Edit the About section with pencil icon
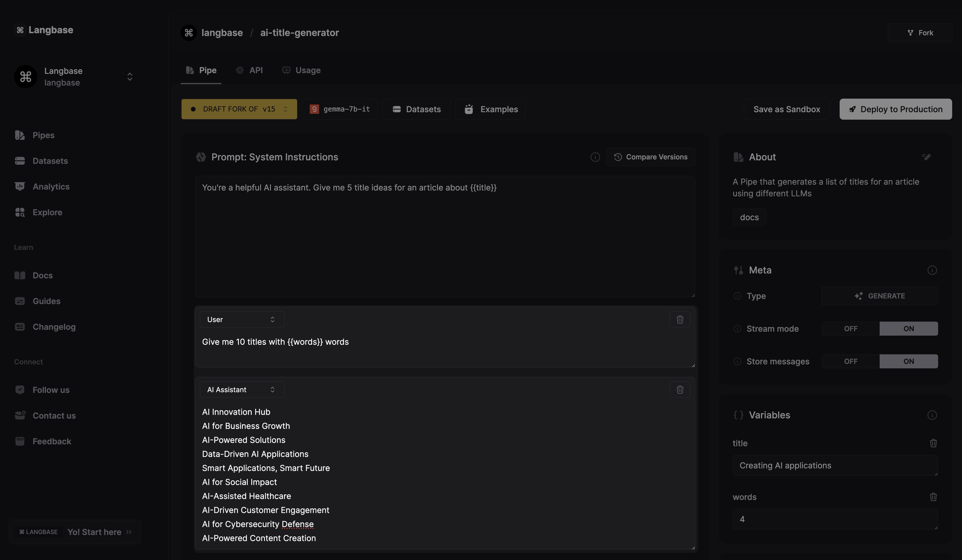Screen dimensions: 962x560 click(x=926, y=157)
